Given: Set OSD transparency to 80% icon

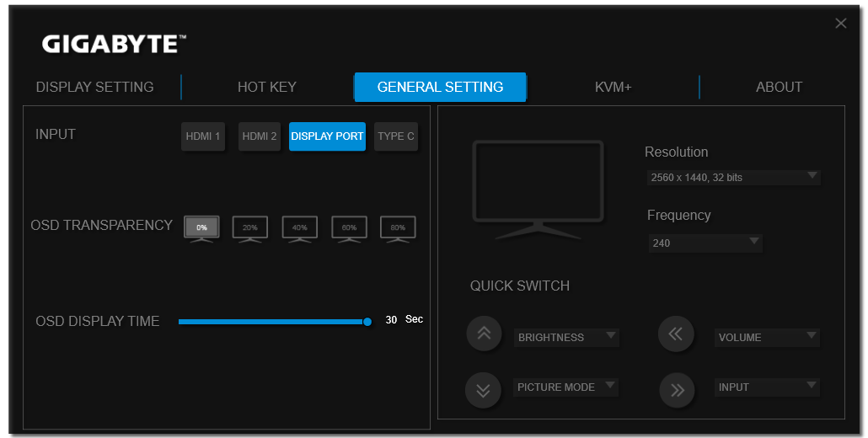Looking at the screenshot, I should pyautogui.click(x=398, y=229).
